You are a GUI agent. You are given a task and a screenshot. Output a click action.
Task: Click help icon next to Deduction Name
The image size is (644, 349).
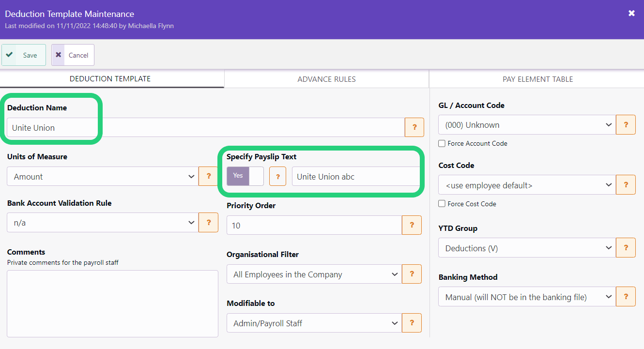tap(414, 127)
